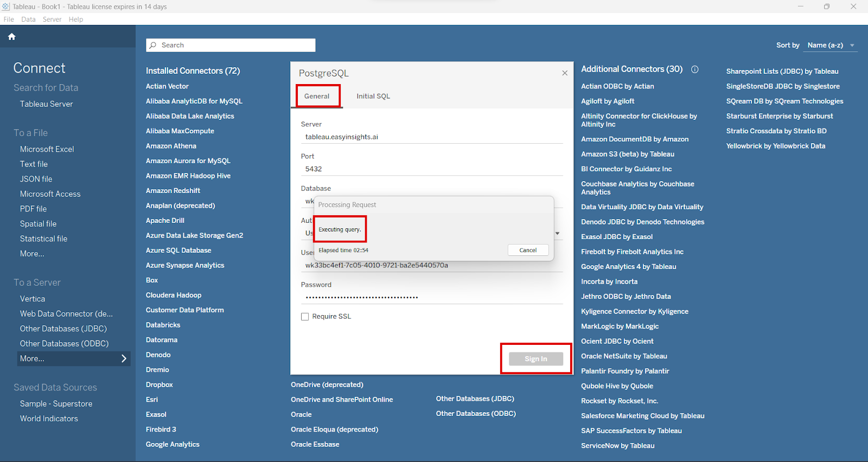The width and height of the screenshot is (868, 462).
Task: Select OneDrive and SharePoint Online connector
Action: [x=342, y=400]
